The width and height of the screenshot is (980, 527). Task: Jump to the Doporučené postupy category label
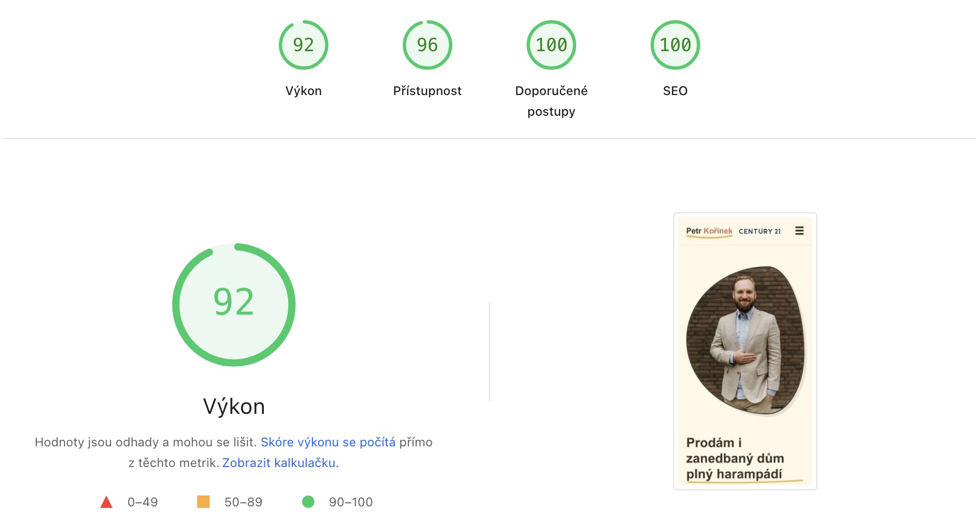[551, 101]
